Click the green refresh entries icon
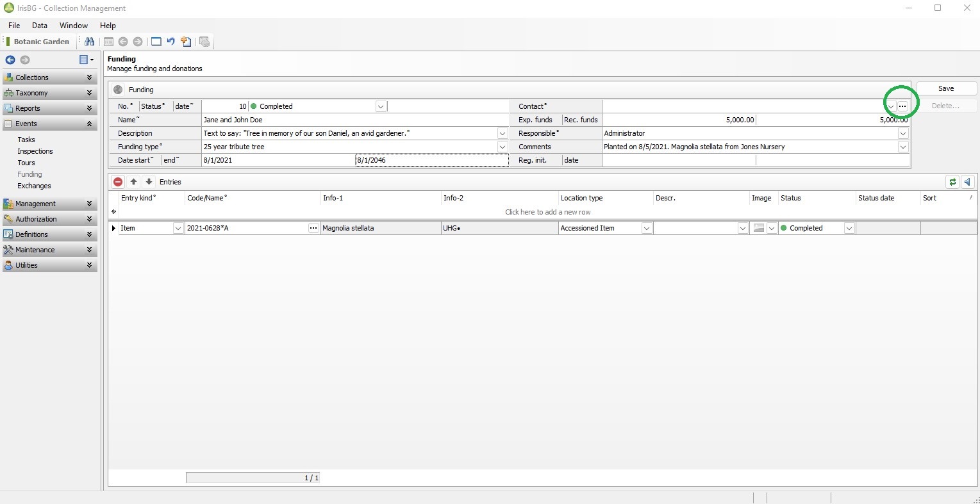The width and height of the screenshot is (980, 504). [952, 182]
